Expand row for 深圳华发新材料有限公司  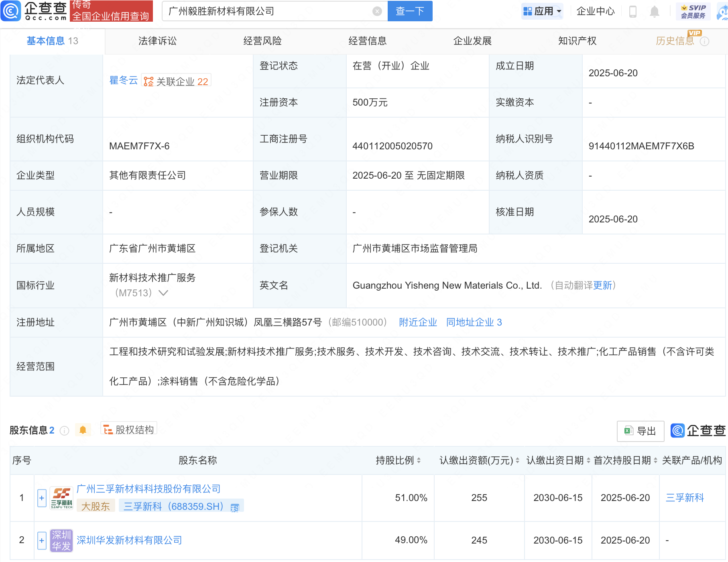coord(42,540)
